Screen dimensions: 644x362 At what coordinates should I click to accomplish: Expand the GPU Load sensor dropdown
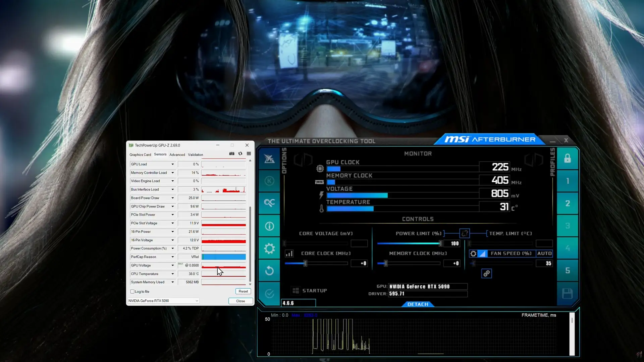pyautogui.click(x=173, y=164)
